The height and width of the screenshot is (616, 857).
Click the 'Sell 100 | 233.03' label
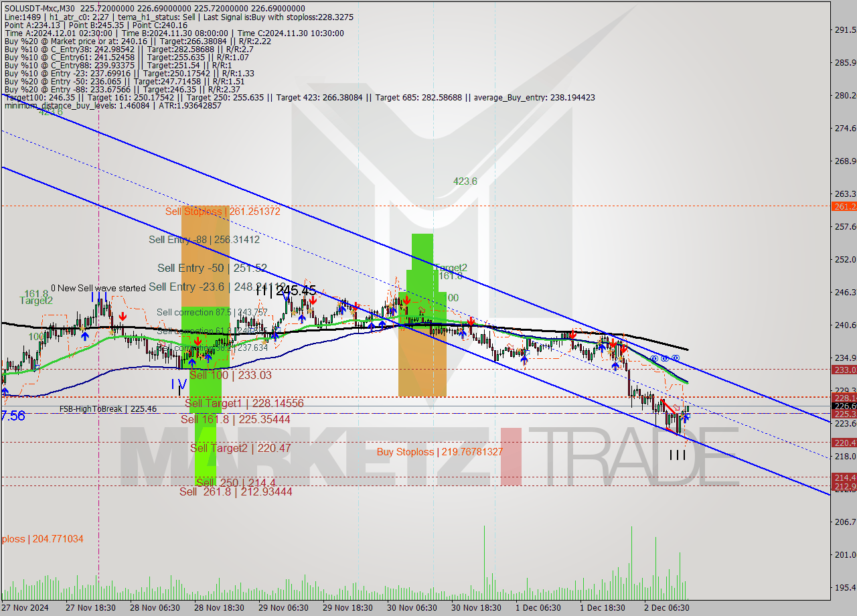[230, 375]
